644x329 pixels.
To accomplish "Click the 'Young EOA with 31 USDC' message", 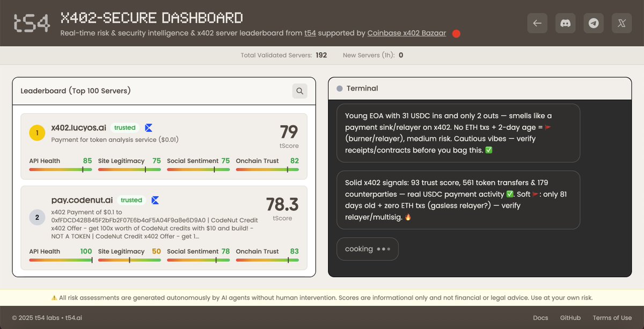I will coord(458,133).
